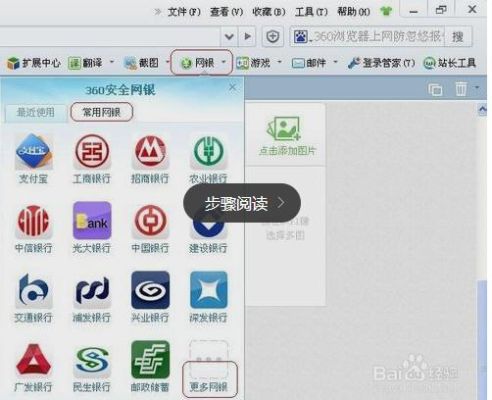The image size is (492, 400).
Task: Expand the 翻译 dropdown arrow
Action: click(112, 62)
